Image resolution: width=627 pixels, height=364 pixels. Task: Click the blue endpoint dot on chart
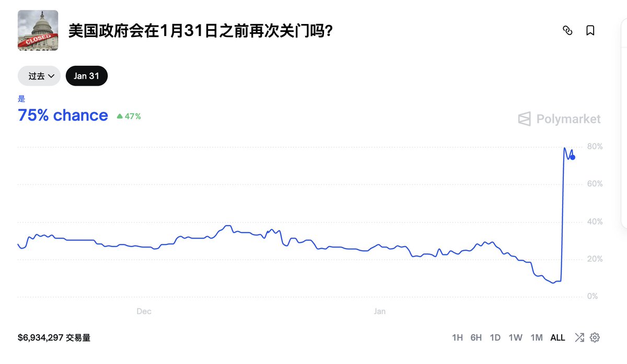573,157
